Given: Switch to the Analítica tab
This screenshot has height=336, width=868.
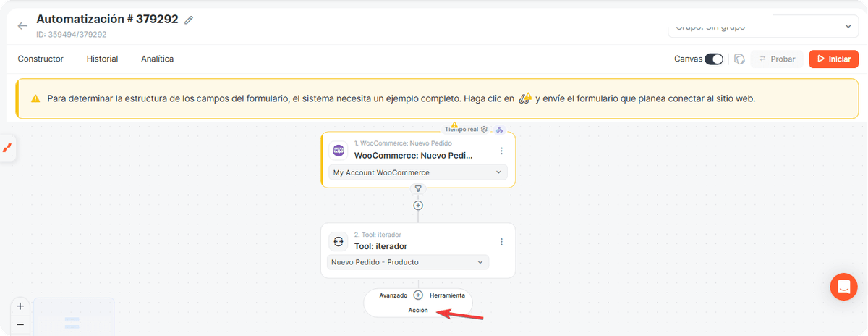Looking at the screenshot, I should pyautogui.click(x=157, y=59).
